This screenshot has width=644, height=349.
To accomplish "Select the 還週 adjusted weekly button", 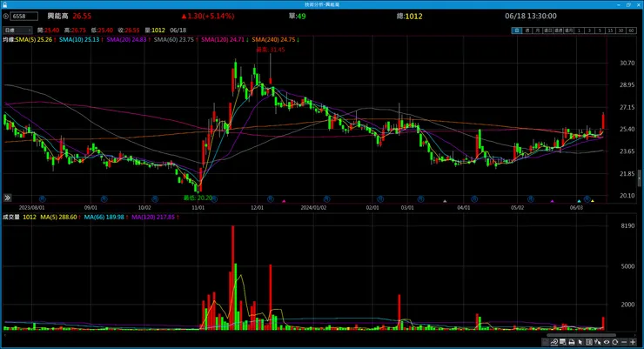I will (x=558, y=30).
